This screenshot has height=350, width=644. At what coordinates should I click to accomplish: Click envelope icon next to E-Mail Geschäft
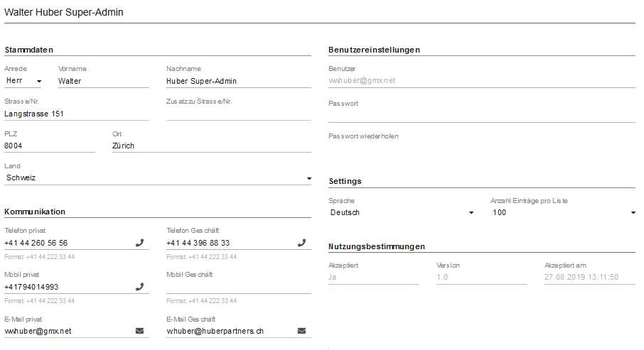[301, 331]
